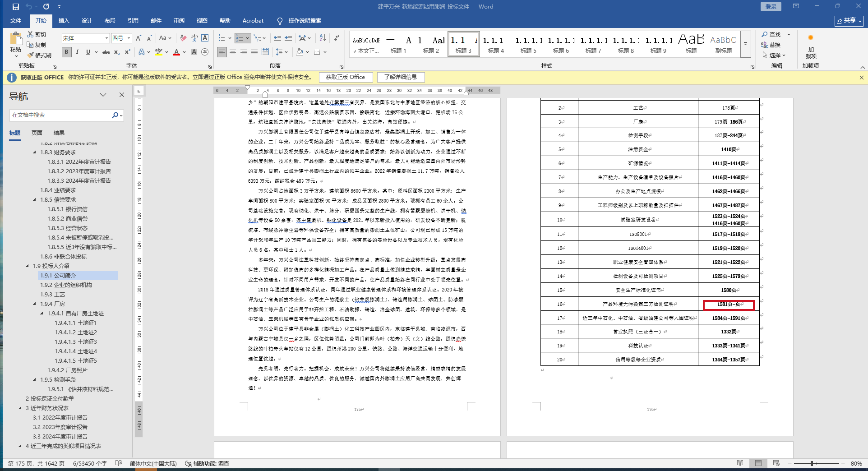Expand the styles gallery with the more arrow
Image resolution: width=868 pixels, height=471 pixels.
click(x=746, y=44)
